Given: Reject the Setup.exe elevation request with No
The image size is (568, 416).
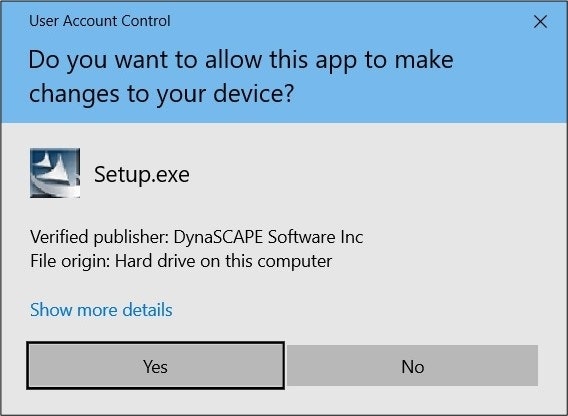Looking at the screenshot, I should [x=413, y=366].
